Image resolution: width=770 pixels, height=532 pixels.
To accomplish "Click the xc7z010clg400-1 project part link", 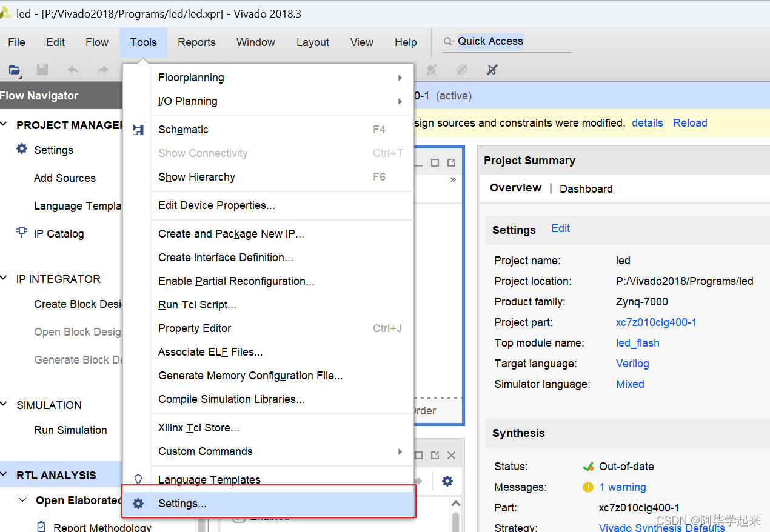I will [x=656, y=322].
